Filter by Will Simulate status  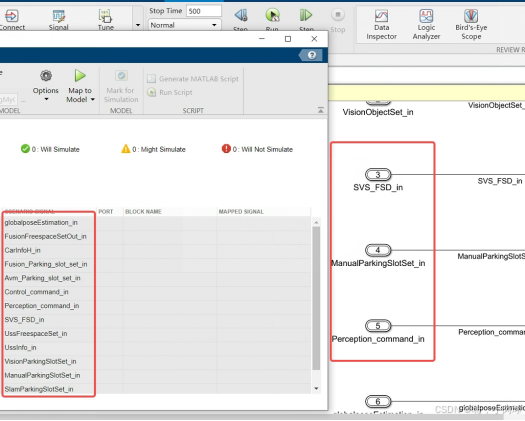click(x=50, y=149)
